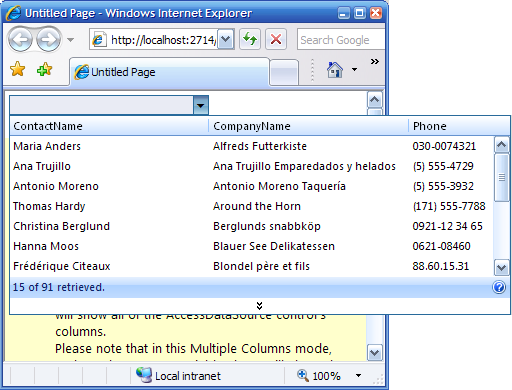512x390 pixels.
Task: Click the blue help question mark icon
Action: [x=499, y=287]
